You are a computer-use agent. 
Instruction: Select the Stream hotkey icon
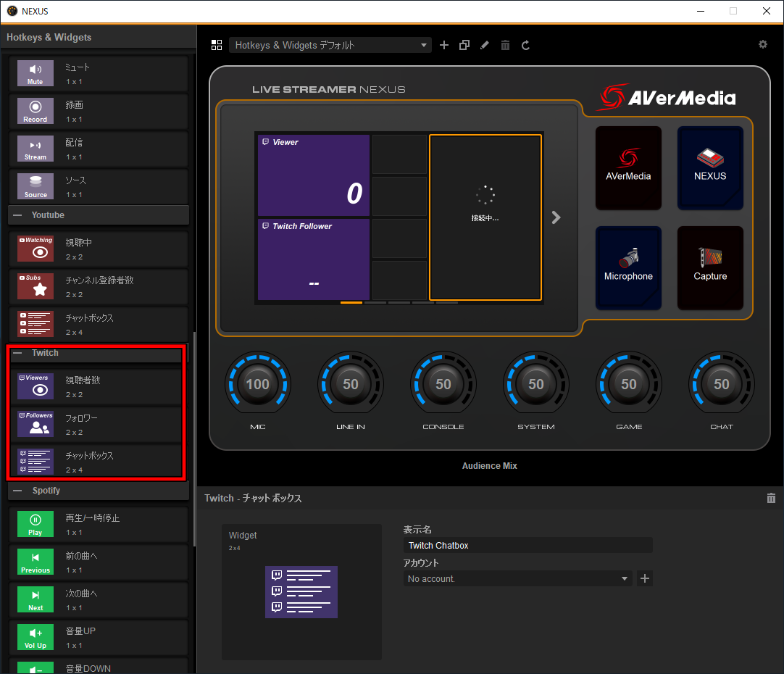point(36,149)
